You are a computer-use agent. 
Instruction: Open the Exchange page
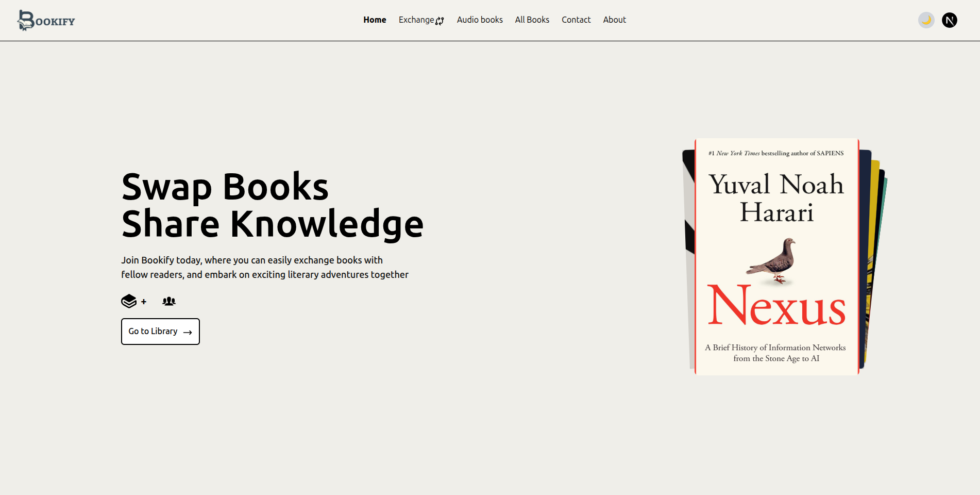click(416, 20)
